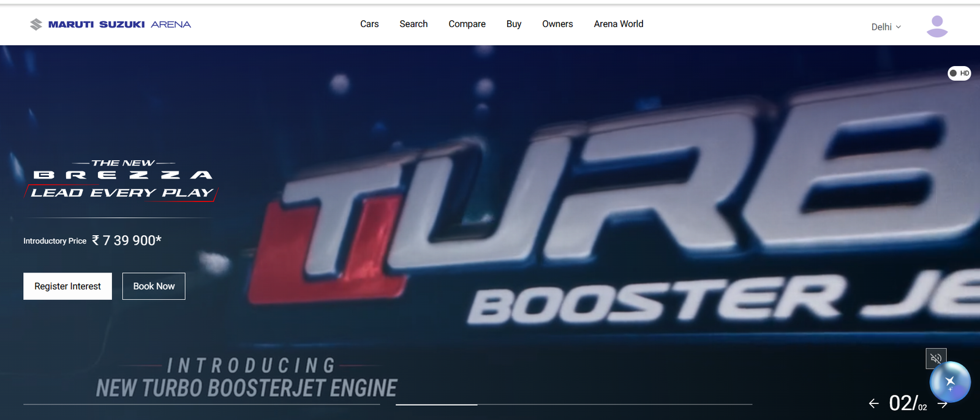Click the Register Interest button

(67, 286)
